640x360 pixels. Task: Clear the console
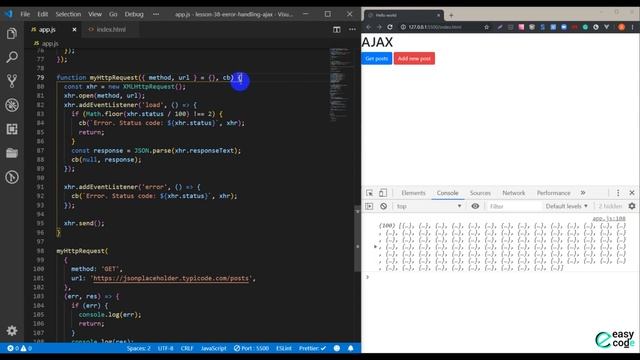[383, 206]
